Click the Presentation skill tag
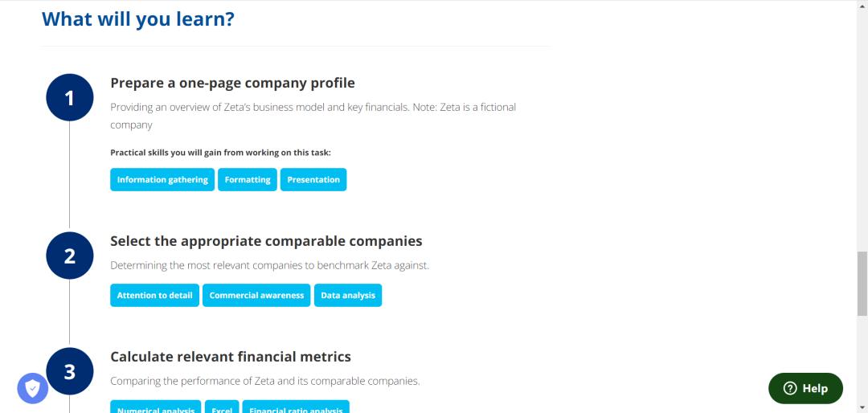The height and width of the screenshot is (413, 868). pos(313,180)
